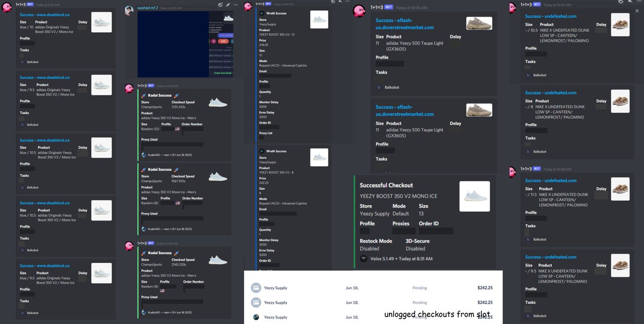
Task: Click the washed mf 2 username
Action: [x=147, y=9]
